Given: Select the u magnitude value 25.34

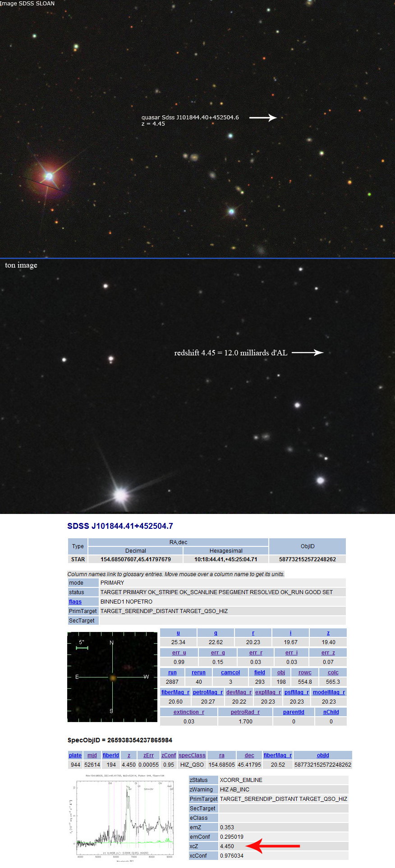Looking at the screenshot, I should pyautogui.click(x=178, y=642).
